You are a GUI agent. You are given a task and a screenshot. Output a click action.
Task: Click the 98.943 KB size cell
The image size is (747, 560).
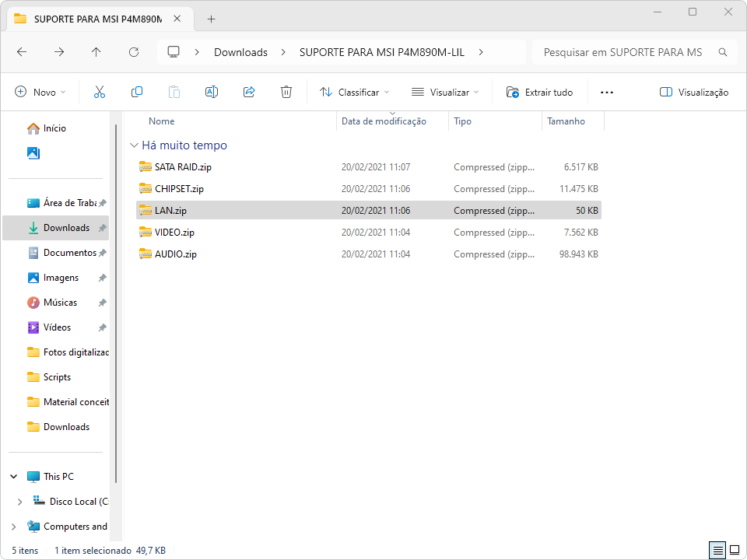point(578,254)
